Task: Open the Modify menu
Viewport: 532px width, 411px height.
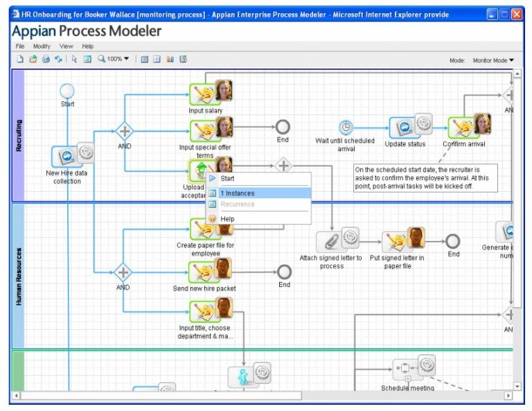Action: point(42,46)
